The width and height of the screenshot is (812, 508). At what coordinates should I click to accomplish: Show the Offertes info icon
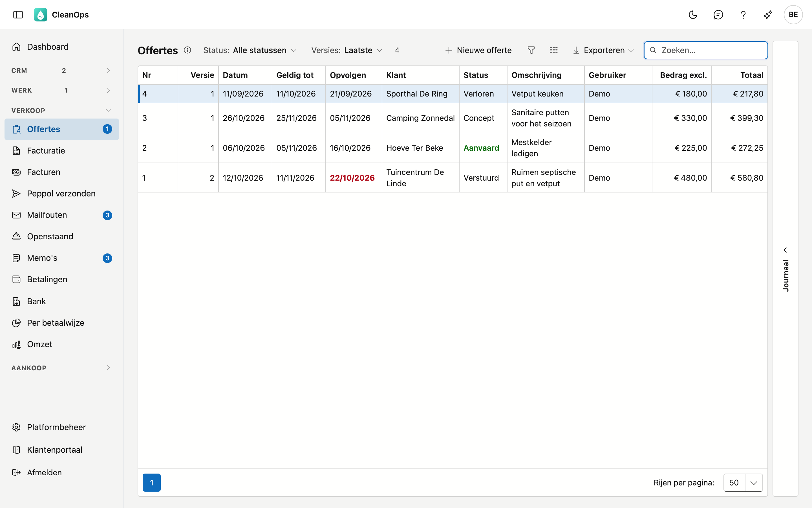point(187,50)
